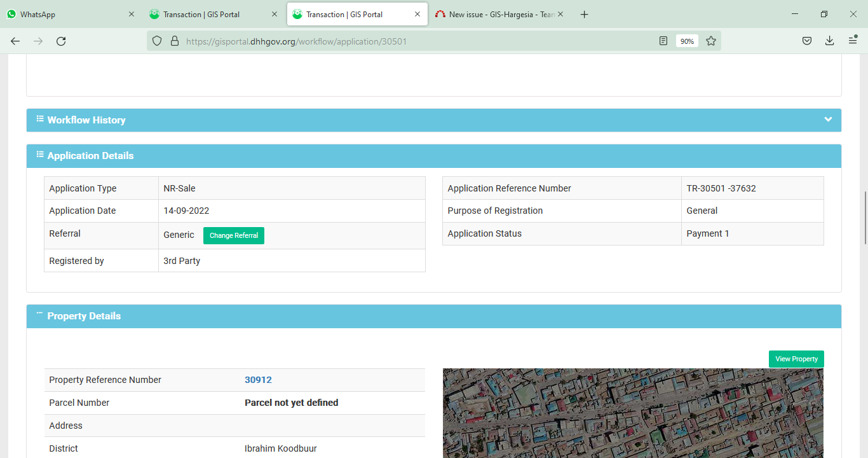868x458 pixels.
Task: Open the Downloads panel
Action: click(x=829, y=41)
